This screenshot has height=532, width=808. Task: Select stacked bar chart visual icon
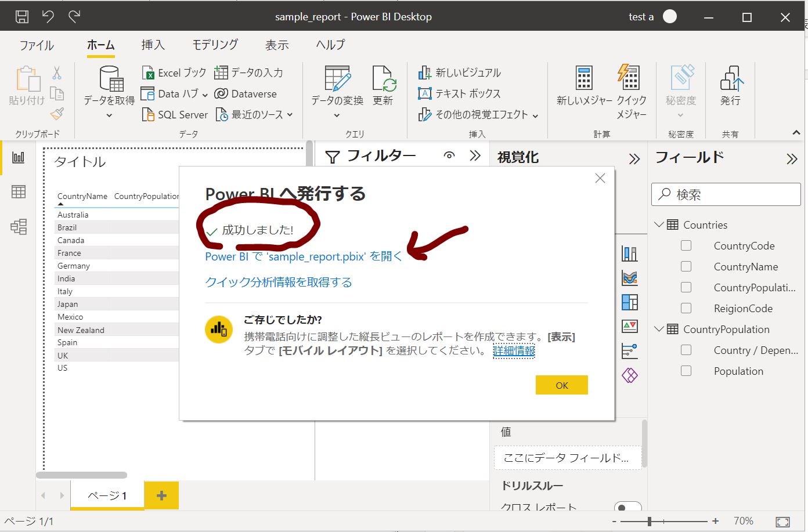coord(630,254)
